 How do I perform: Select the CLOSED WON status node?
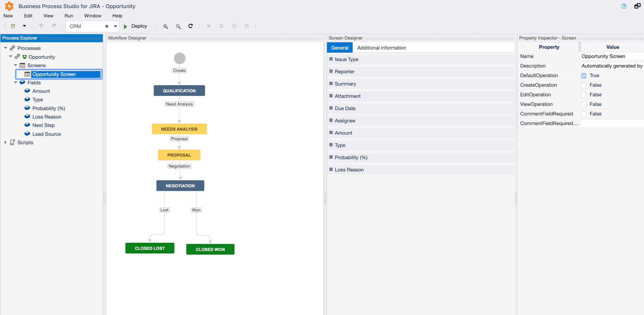coord(210,249)
